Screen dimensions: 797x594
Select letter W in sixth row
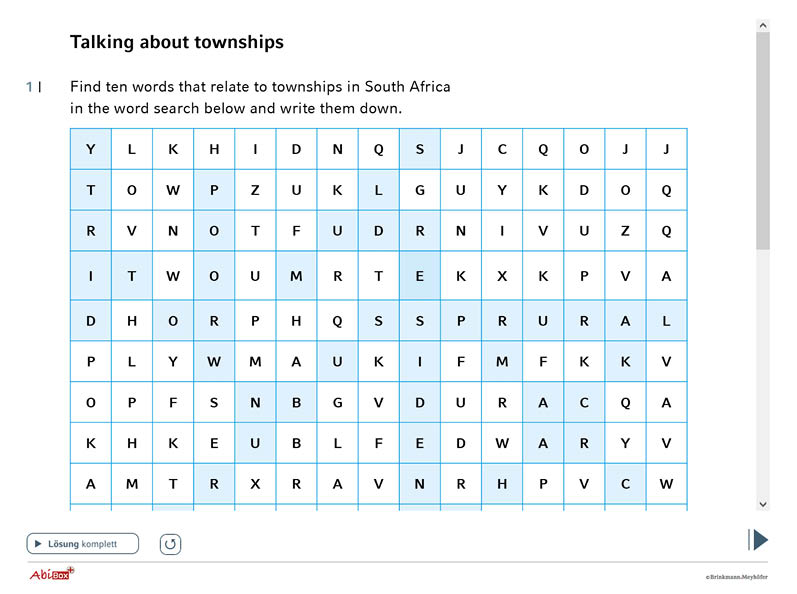tap(214, 362)
